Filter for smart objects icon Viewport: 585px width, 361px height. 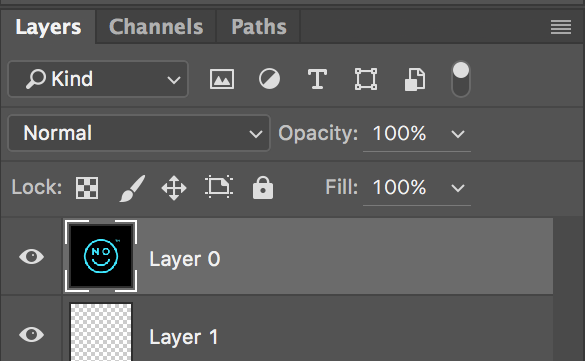pyautogui.click(x=415, y=79)
